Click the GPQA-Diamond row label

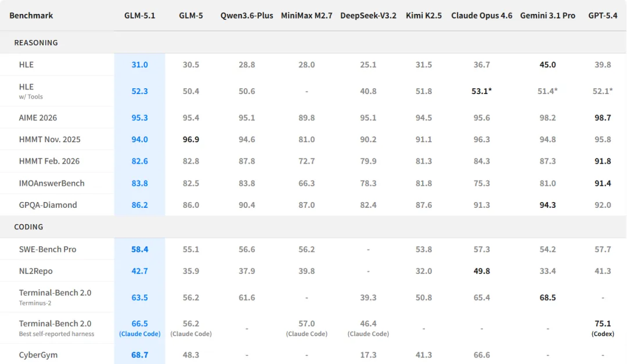48,205
